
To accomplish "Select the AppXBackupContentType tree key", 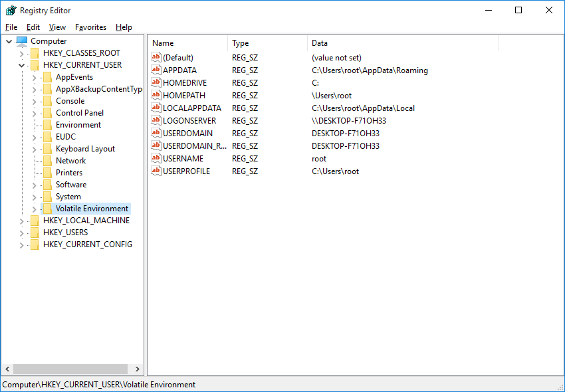I will (99, 89).
